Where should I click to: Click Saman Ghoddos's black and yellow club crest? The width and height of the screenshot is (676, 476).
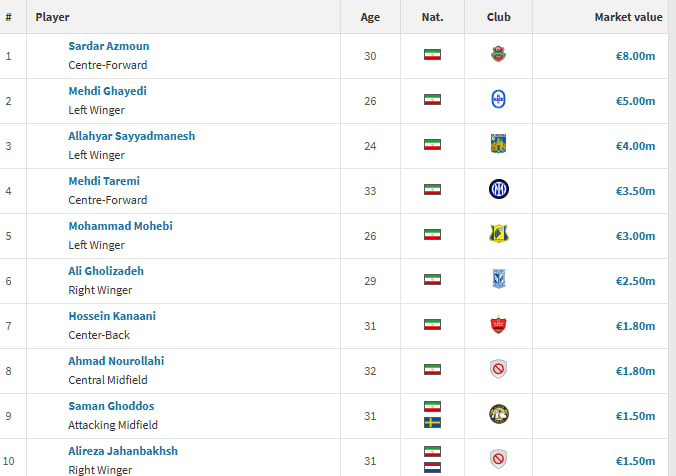pos(499,414)
